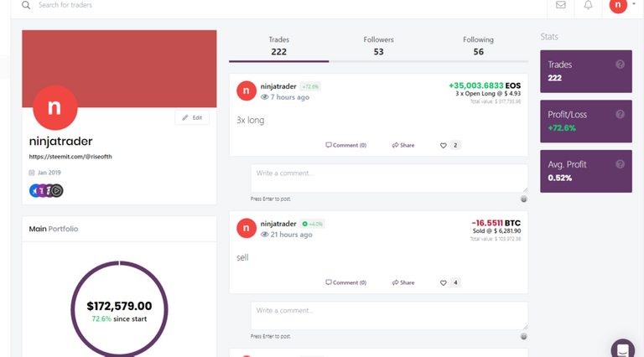Click the eye icon beside '7 hours ago'

click(264, 97)
